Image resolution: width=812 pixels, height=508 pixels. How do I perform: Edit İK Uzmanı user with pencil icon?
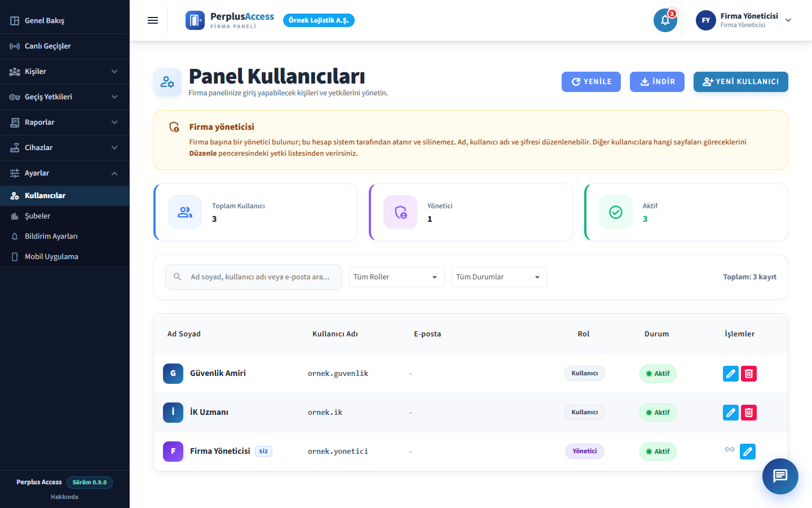tap(731, 413)
